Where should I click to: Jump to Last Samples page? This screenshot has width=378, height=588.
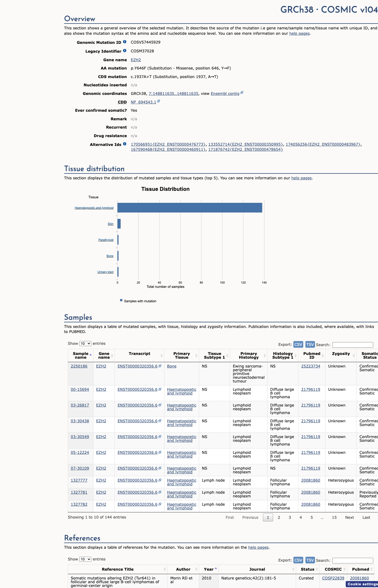pyautogui.click(x=366, y=517)
